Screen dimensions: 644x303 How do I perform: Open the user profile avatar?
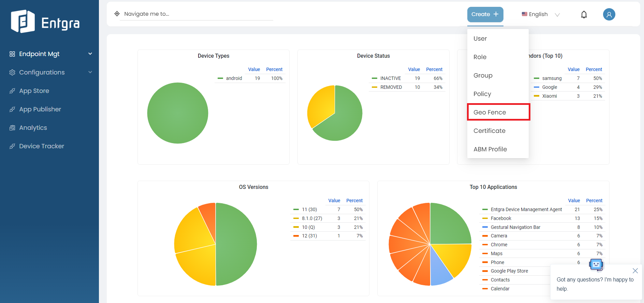[x=609, y=14]
